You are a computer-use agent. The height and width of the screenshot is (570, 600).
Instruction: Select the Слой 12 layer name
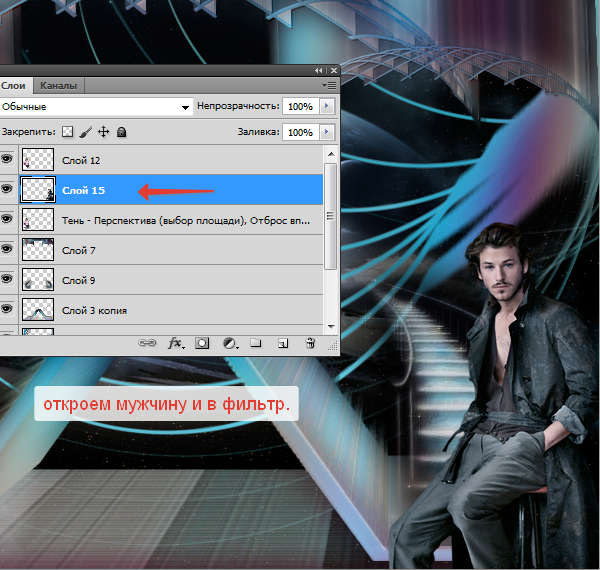[x=81, y=160]
